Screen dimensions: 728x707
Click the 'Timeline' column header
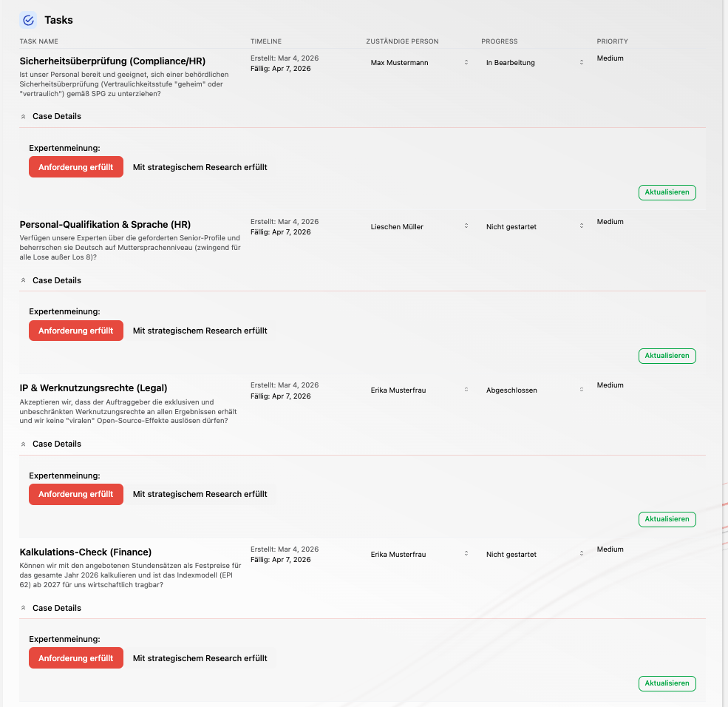coord(266,41)
